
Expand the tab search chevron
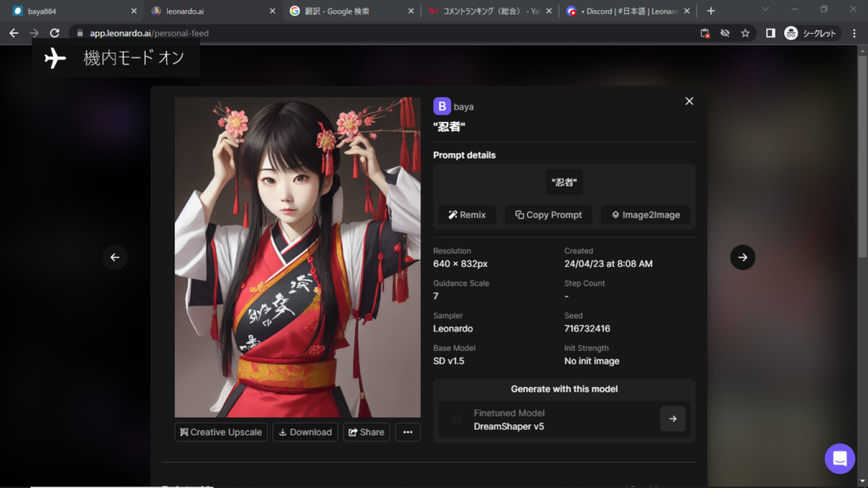coord(765,10)
